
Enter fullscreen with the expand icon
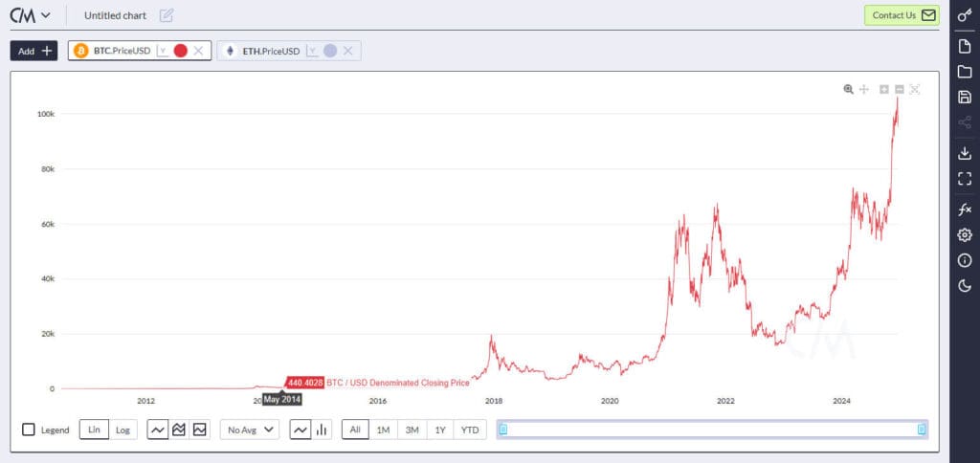pos(965,179)
